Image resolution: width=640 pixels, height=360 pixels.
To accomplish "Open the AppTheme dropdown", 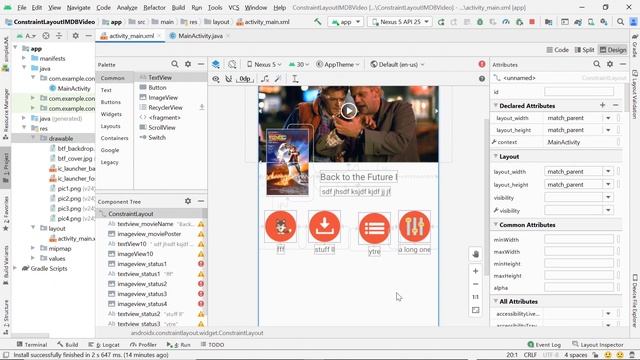I will point(338,64).
